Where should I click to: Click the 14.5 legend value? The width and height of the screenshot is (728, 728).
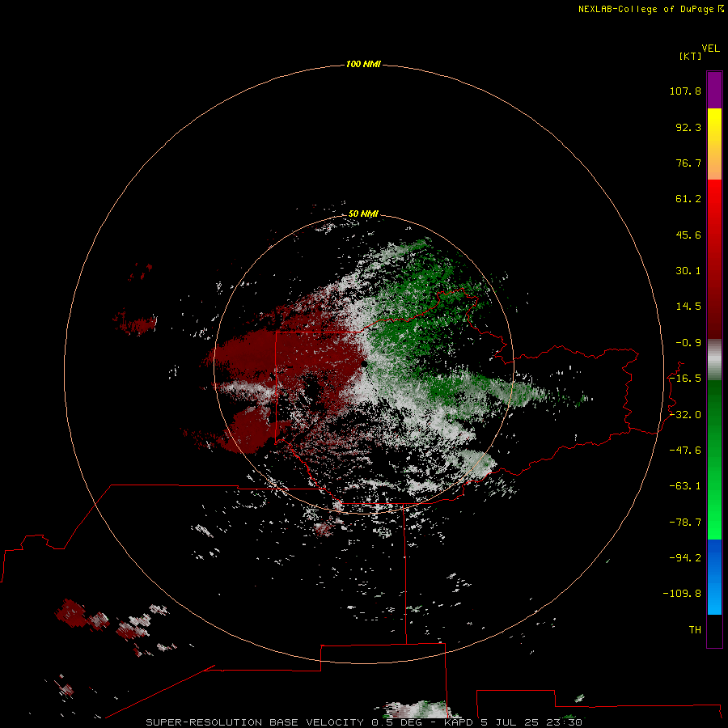coord(688,307)
